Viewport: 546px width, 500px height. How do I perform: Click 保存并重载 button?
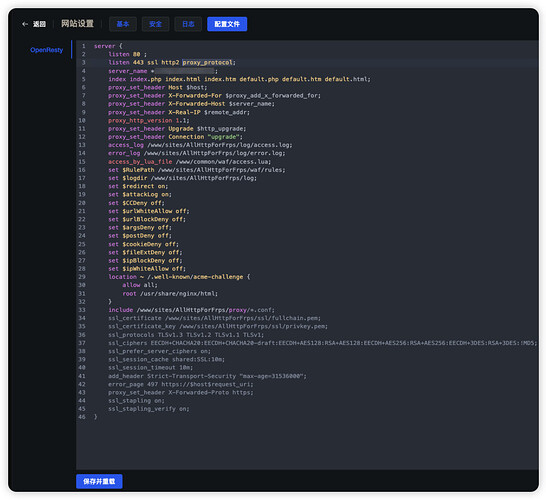point(99,481)
